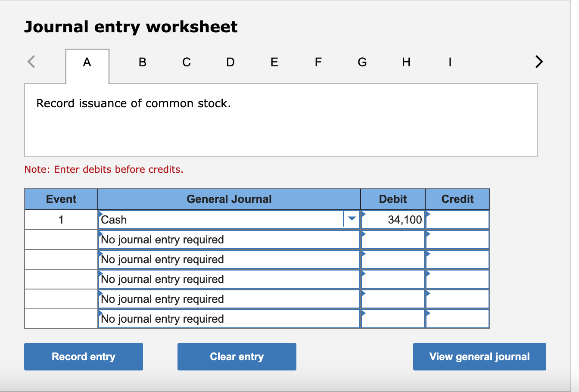Click the Debit column header
Screen dimensions: 579x392
coord(393,199)
